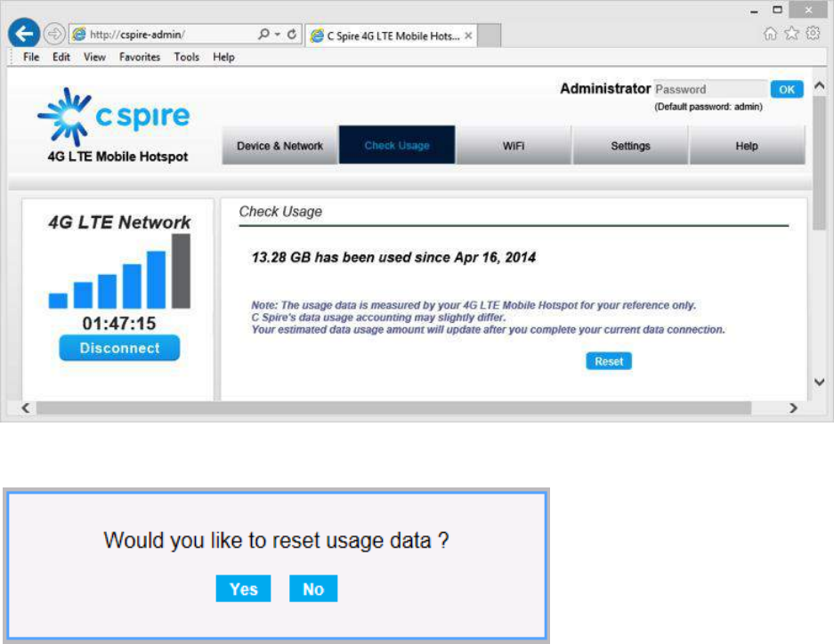Maximize the browser window
The height and width of the screenshot is (644, 834).
(777, 10)
